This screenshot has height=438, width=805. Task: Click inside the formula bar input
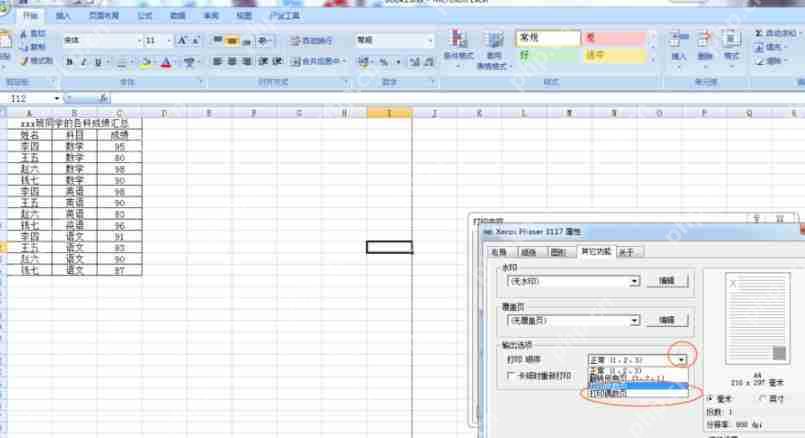(457, 98)
